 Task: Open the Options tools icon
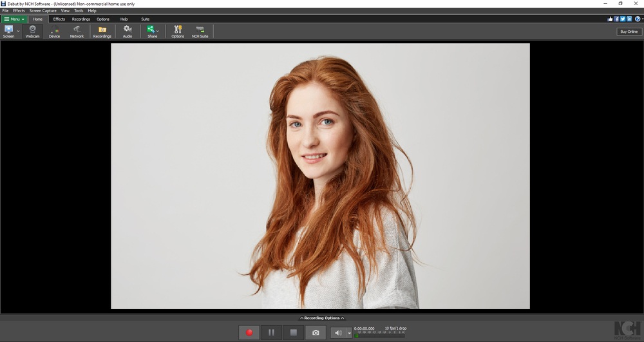pos(178,31)
